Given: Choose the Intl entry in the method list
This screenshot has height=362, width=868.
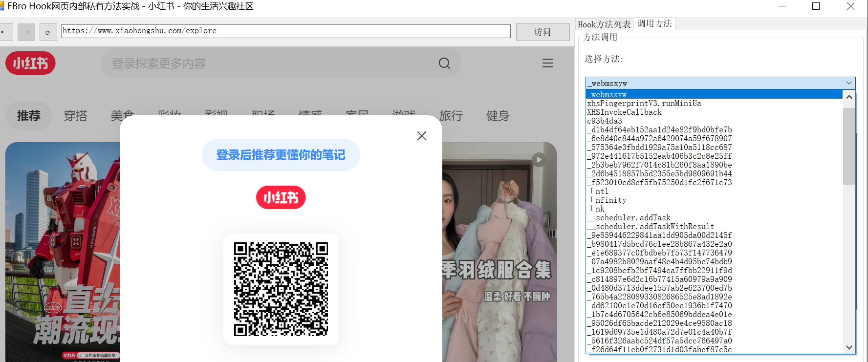Looking at the screenshot, I should (715, 191).
